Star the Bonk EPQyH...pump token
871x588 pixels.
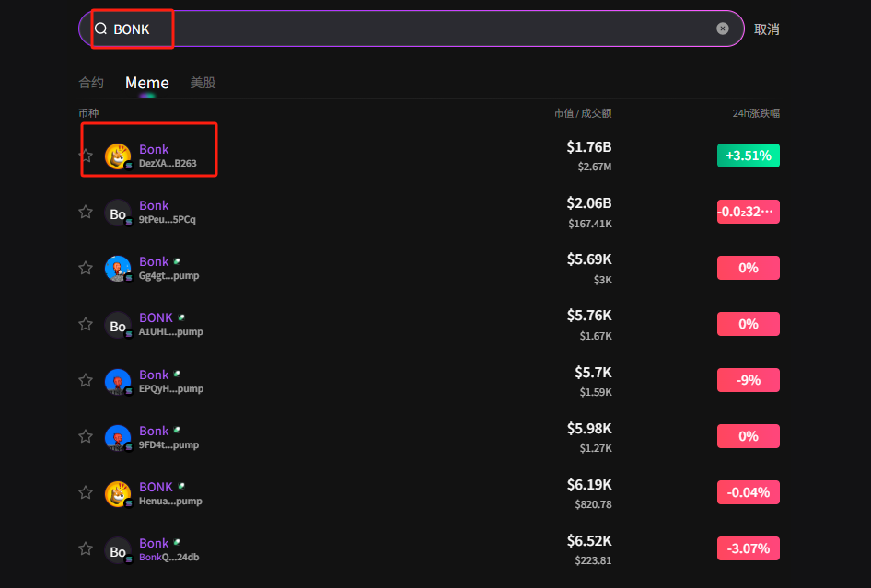pos(86,380)
